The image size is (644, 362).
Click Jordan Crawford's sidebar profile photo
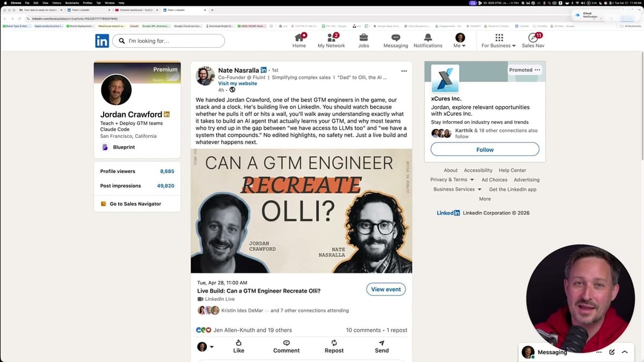pos(116,90)
